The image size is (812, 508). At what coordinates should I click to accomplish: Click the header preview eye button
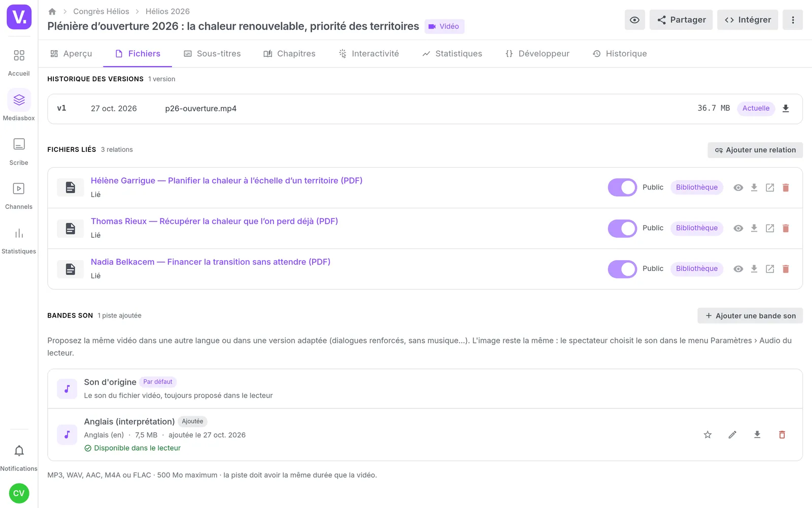point(634,20)
